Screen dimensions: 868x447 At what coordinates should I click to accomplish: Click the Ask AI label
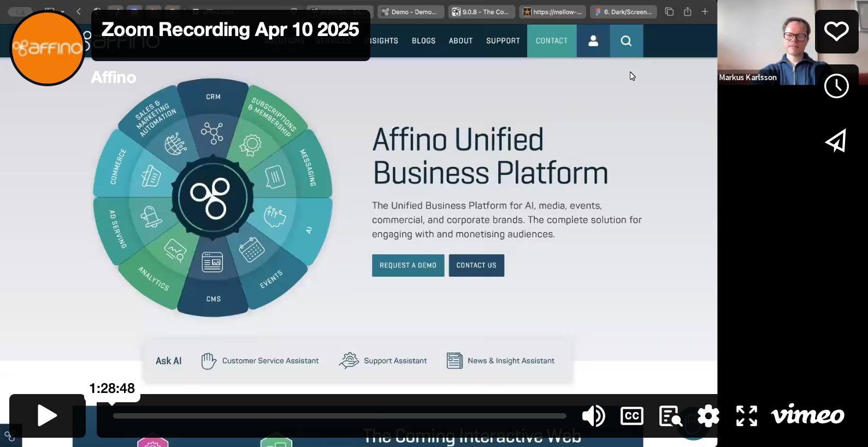[x=168, y=361]
